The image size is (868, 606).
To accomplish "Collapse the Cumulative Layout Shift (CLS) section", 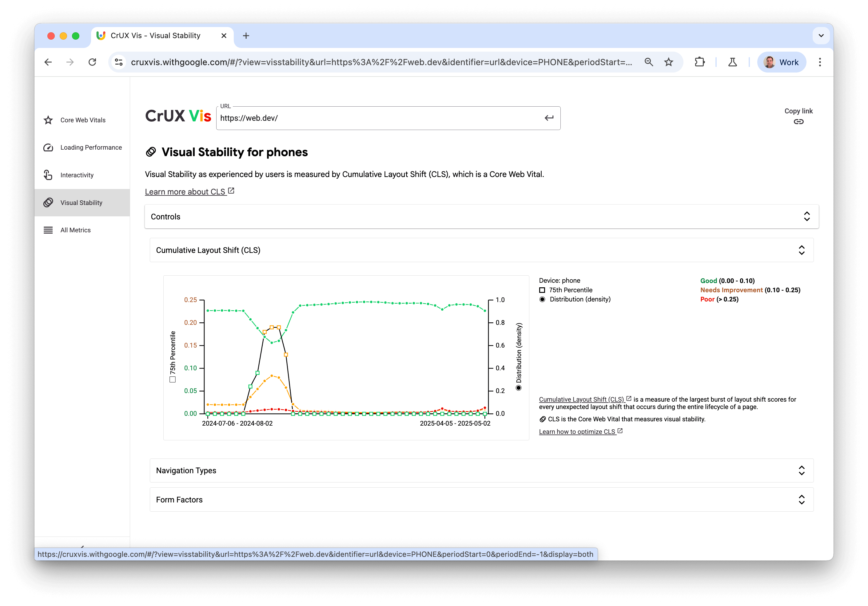I will point(802,250).
